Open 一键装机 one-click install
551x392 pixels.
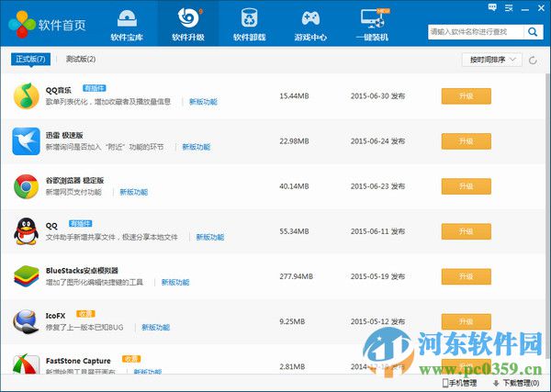click(x=373, y=25)
